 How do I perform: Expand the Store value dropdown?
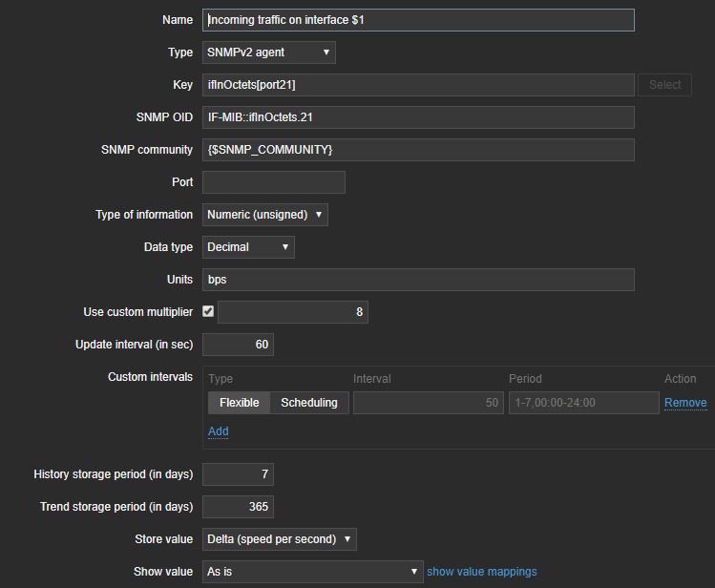click(280, 539)
